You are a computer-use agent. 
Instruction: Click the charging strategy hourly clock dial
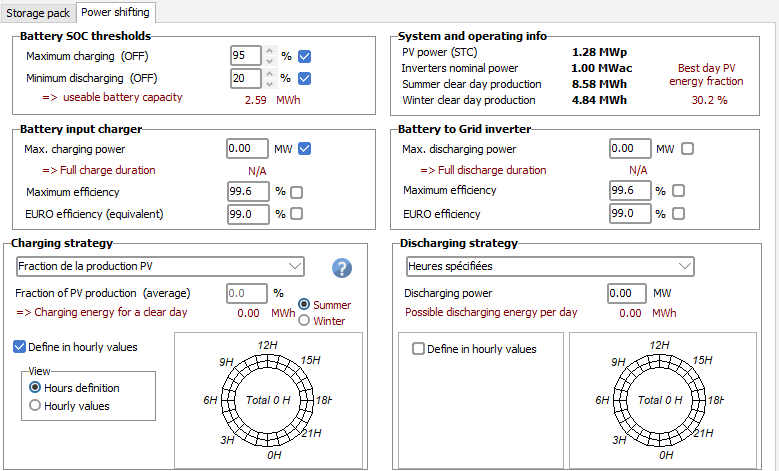tap(268, 400)
